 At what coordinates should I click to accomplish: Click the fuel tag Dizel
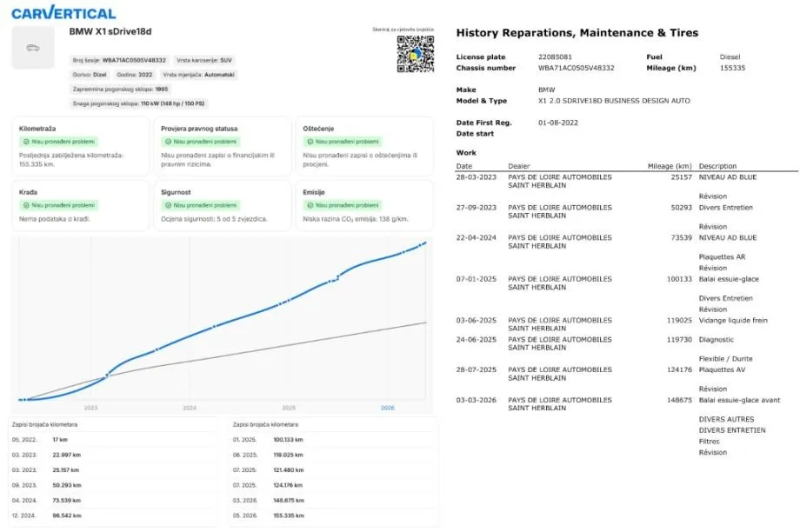[x=90, y=75]
